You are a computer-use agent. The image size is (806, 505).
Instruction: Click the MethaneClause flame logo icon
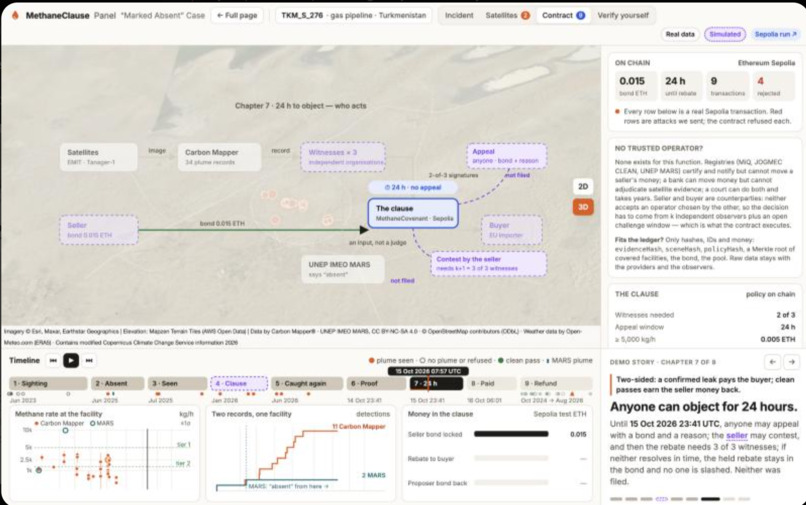click(x=15, y=15)
